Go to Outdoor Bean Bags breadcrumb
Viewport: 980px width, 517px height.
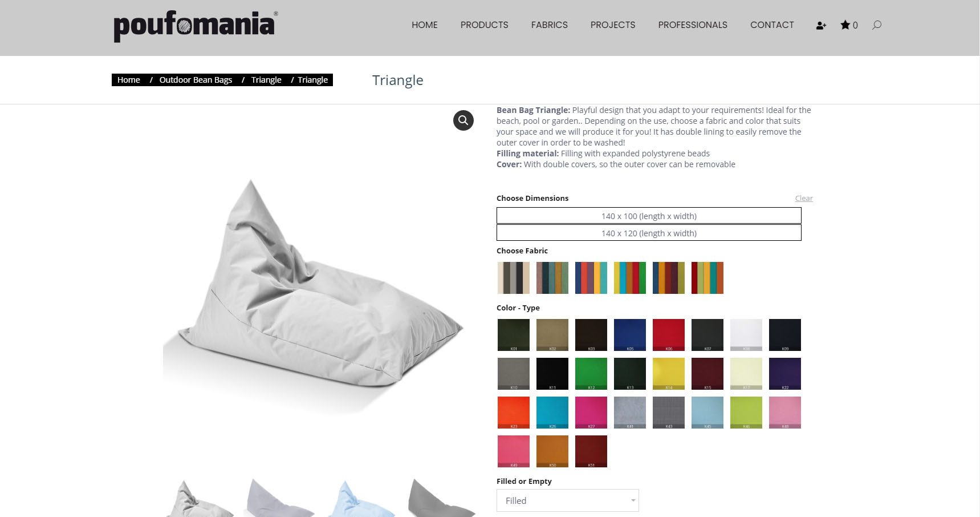click(196, 80)
